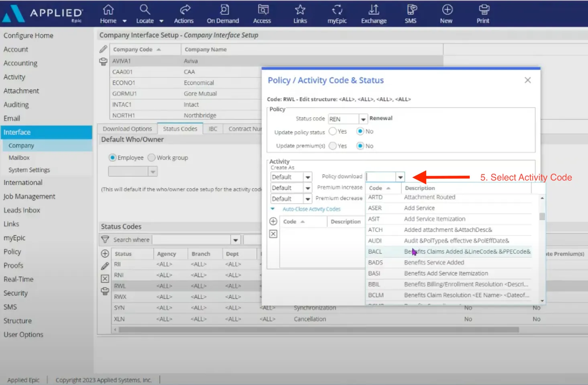Open Job Management in the sidebar
Screen dimensions: 588x385
(x=29, y=196)
